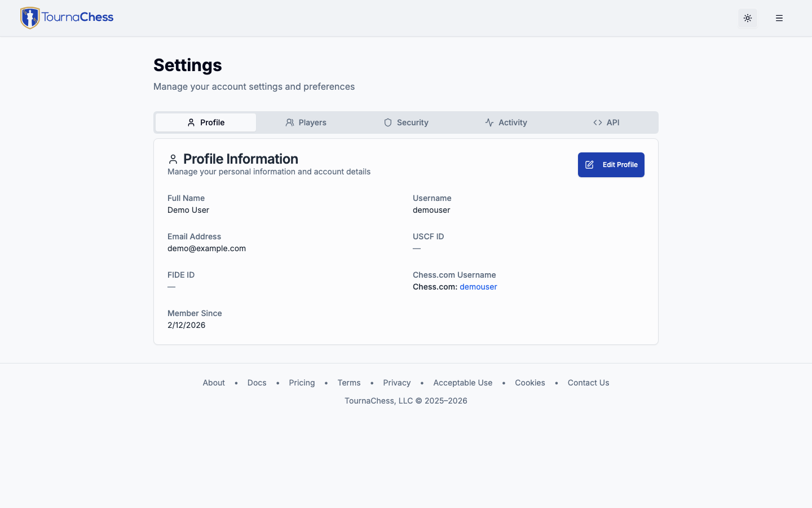This screenshot has height=508, width=812.
Task: Toggle light/dark theme with the sun icon
Action: [748, 18]
